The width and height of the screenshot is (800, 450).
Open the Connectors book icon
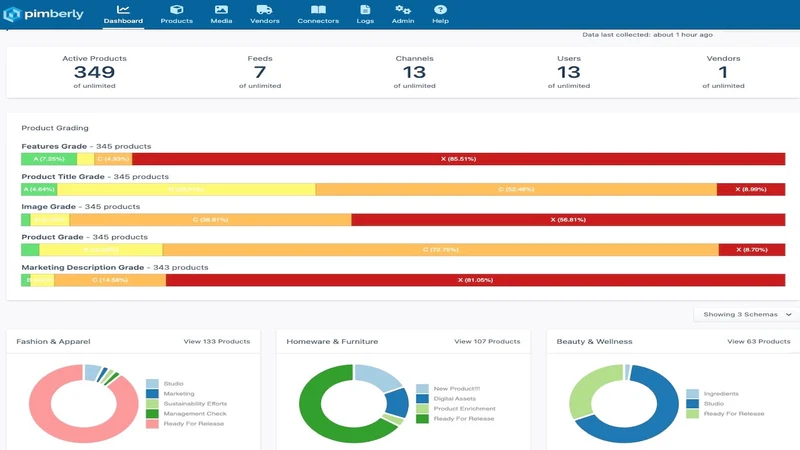318,10
